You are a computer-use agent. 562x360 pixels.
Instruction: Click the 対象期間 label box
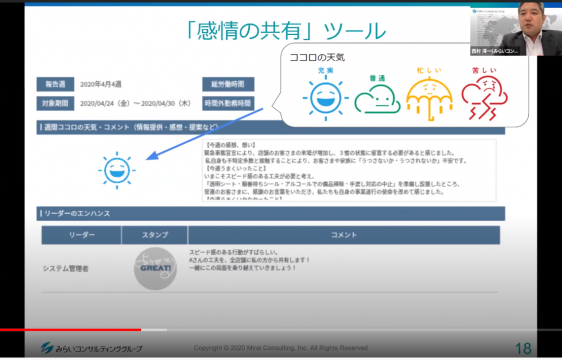pyautogui.click(x=55, y=103)
